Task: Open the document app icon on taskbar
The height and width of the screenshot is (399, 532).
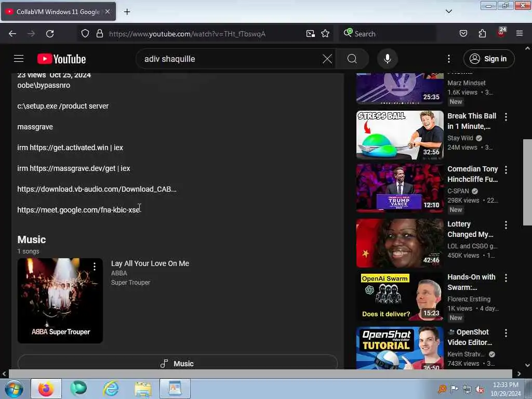Action: tap(175, 389)
